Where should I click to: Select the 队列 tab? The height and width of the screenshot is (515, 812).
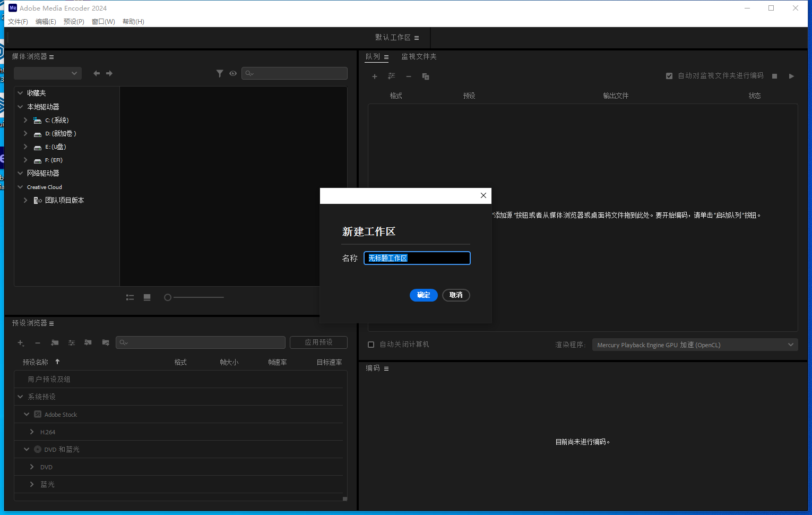pos(373,56)
